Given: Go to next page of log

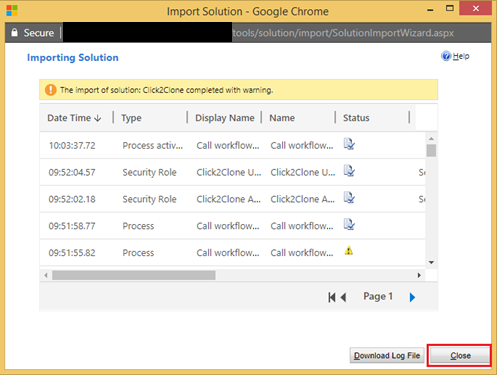Looking at the screenshot, I should pos(412,297).
